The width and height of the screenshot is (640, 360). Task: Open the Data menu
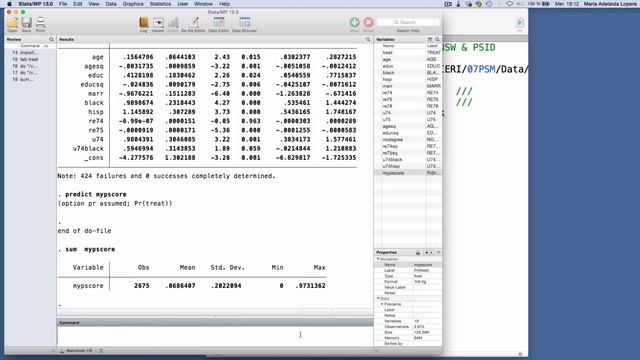coord(111,4)
